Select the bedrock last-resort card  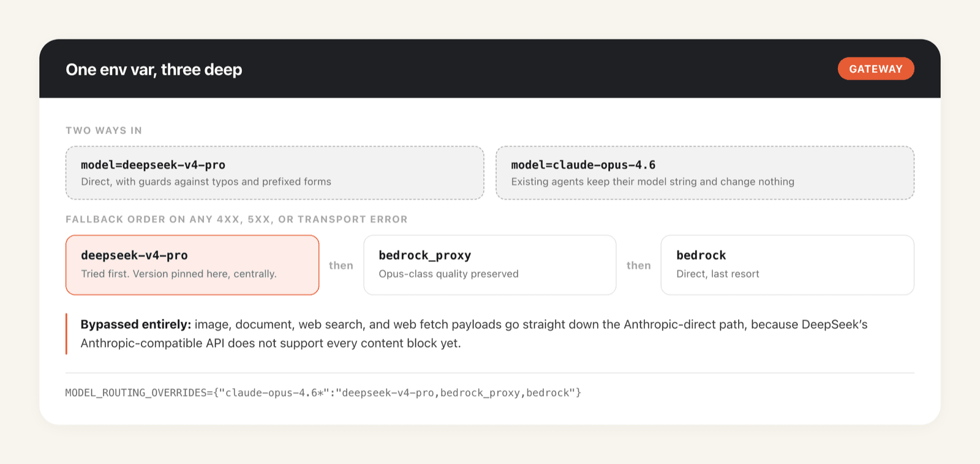788,265
